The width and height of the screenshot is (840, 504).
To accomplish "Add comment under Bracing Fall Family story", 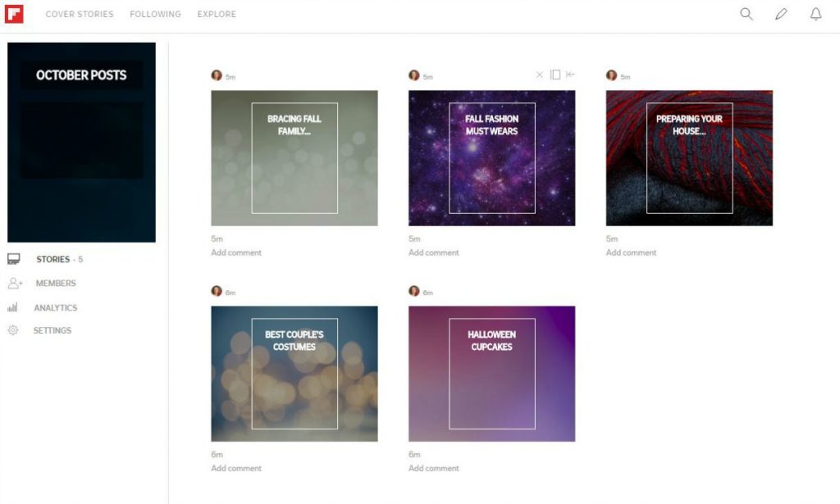I will tap(236, 252).
